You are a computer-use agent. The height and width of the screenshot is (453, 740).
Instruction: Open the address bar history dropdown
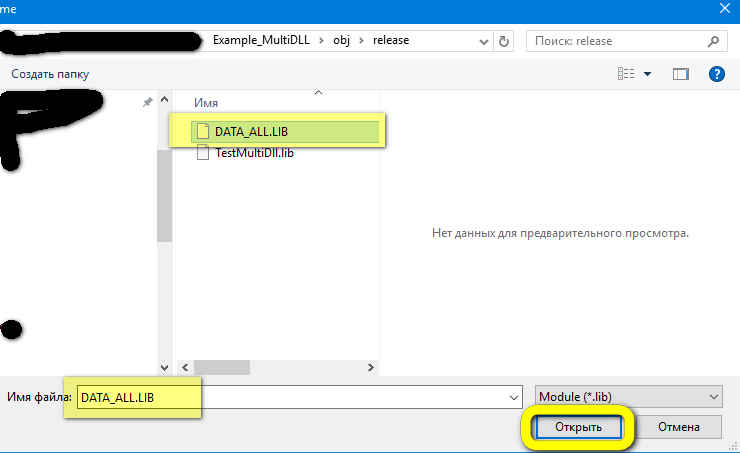(482, 41)
